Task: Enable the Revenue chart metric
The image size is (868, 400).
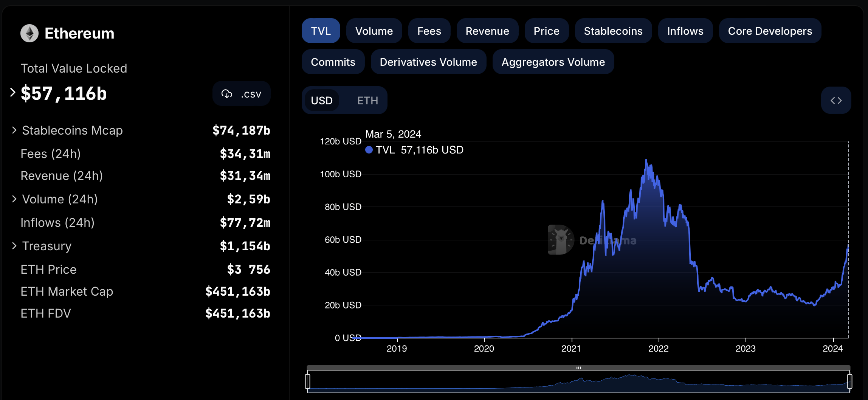Action: tap(487, 31)
